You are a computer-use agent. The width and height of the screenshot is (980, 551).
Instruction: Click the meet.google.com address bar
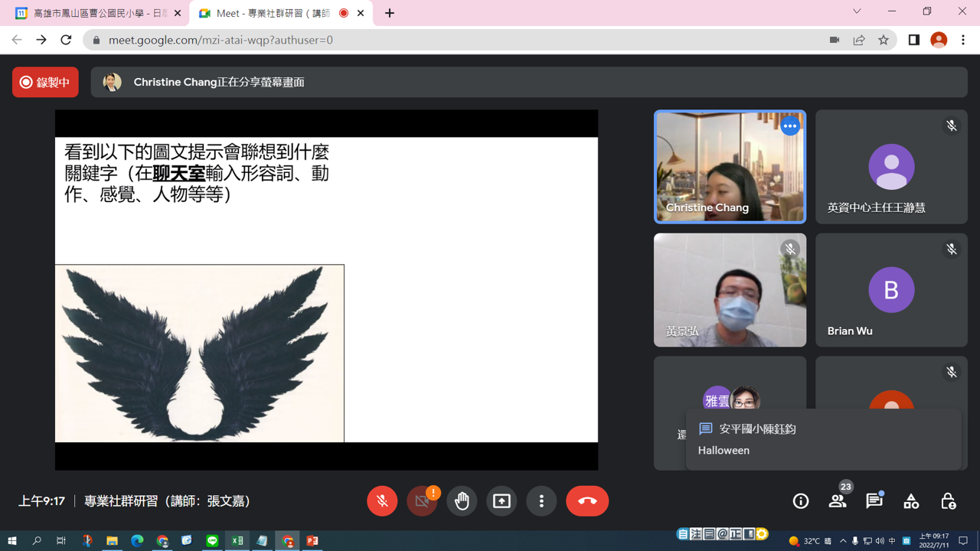(x=459, y=40)
